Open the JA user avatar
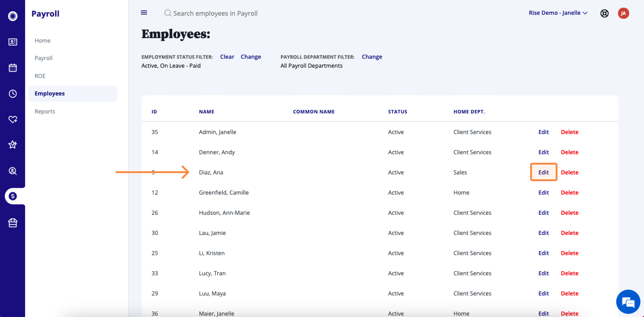This screenshot has height=317, width=644. coord(624,13)
